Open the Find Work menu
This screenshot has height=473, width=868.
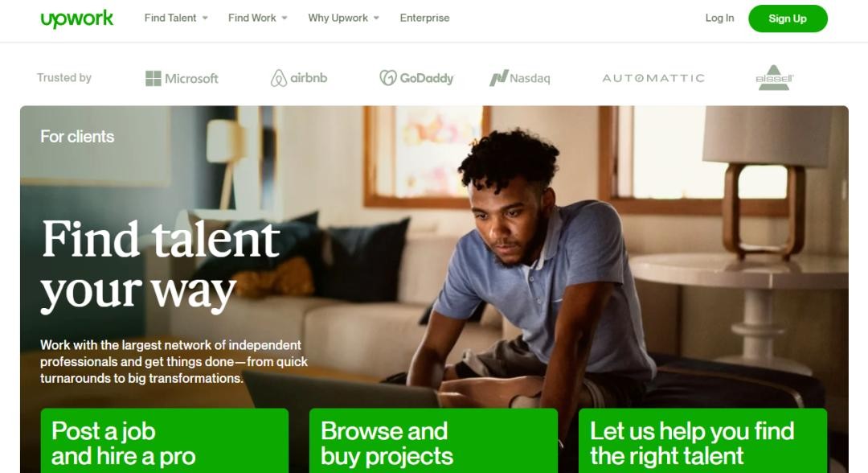pos(252,19)
